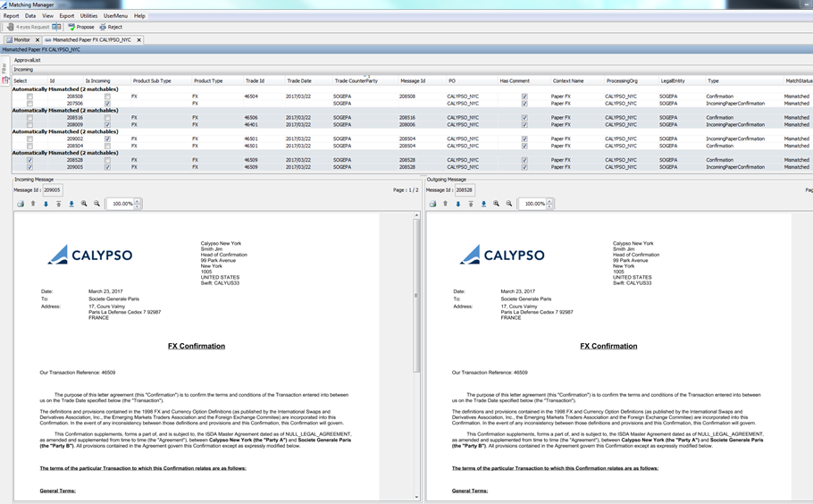Uncheck Select checkbox for row 208528

point(29,160)
